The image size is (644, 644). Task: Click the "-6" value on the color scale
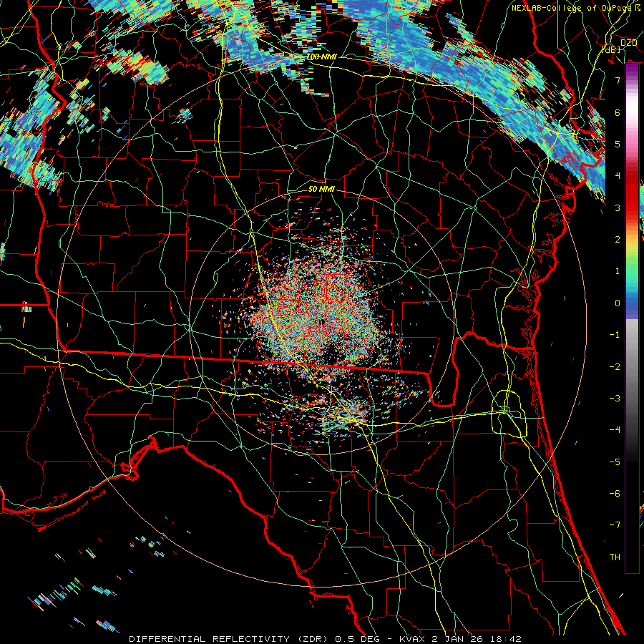point(615,494)
